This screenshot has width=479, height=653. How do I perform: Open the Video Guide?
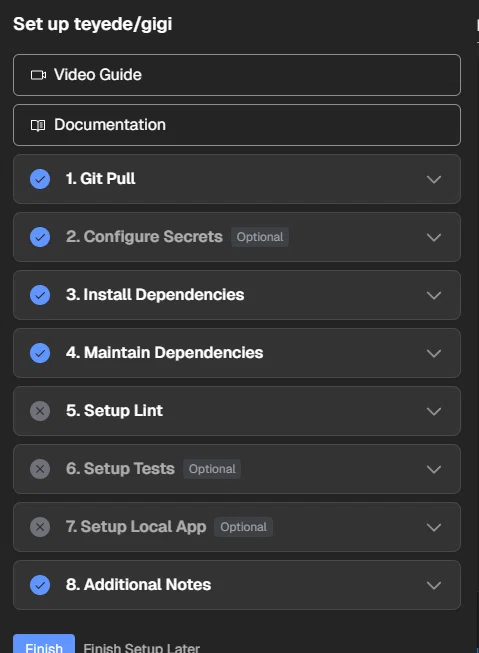237,75
